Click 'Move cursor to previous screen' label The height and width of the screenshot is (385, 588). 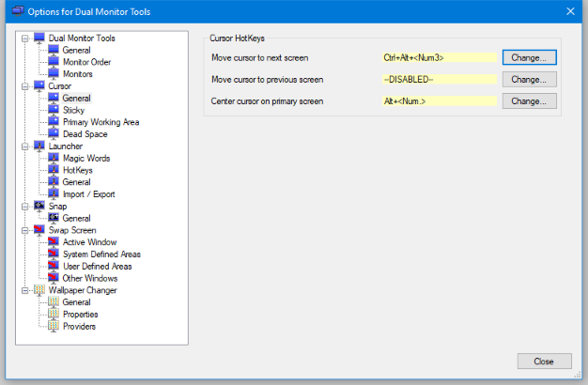(x=268, y=80)
